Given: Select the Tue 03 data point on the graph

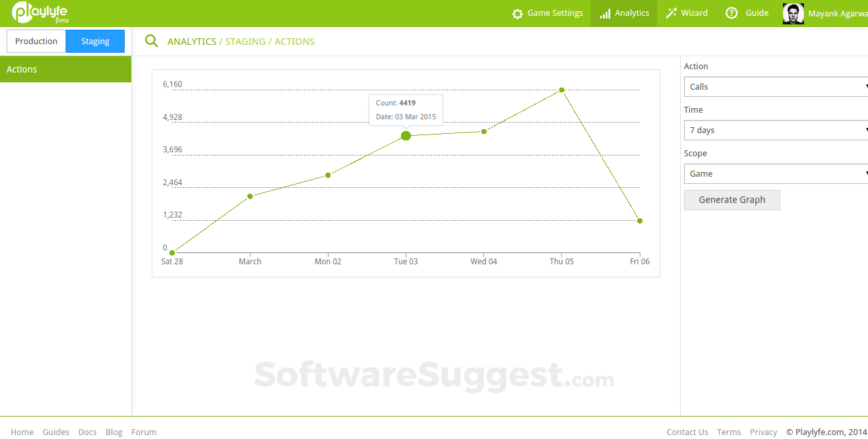Looking at the screenshot, I should (405, 135).
